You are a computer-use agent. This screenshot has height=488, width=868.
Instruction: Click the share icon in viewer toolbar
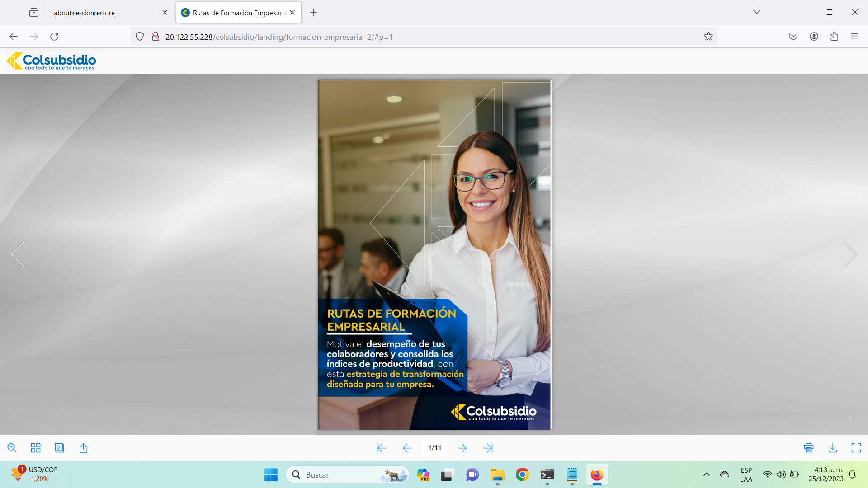click(x=83, y=448)
